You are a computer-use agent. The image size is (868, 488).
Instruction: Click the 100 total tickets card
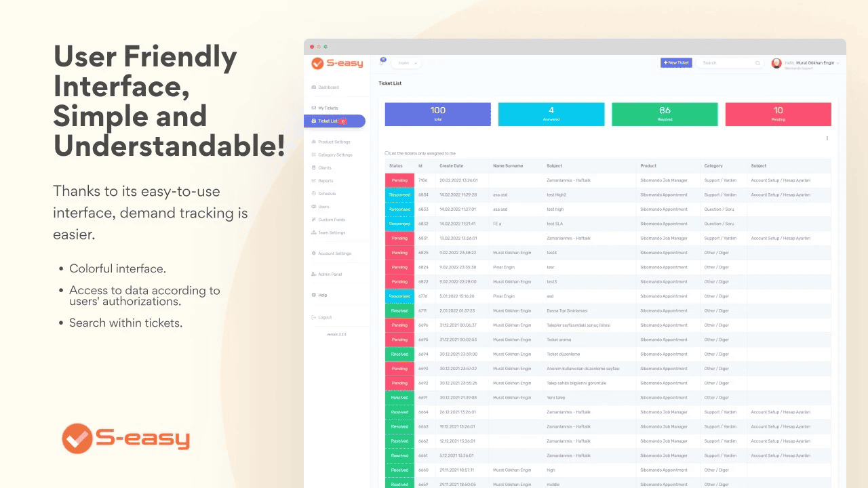(x=438, y=115)
